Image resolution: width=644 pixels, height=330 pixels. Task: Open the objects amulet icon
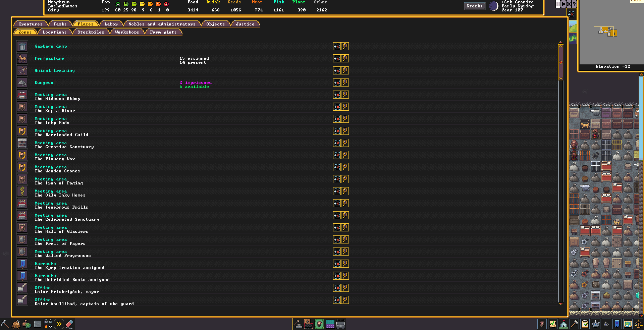[x=606, y=324]
